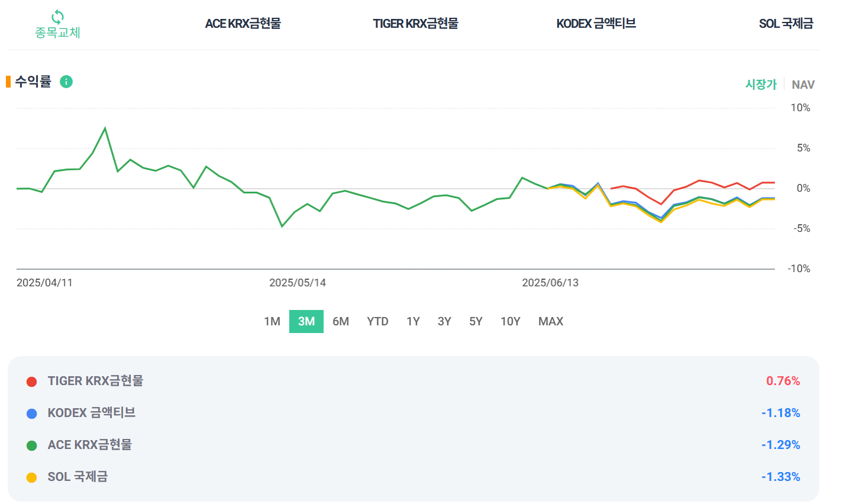The width and height of the screenshot is (843, 504).
Task: Click the 종목교체 label text
Action: 57,33
